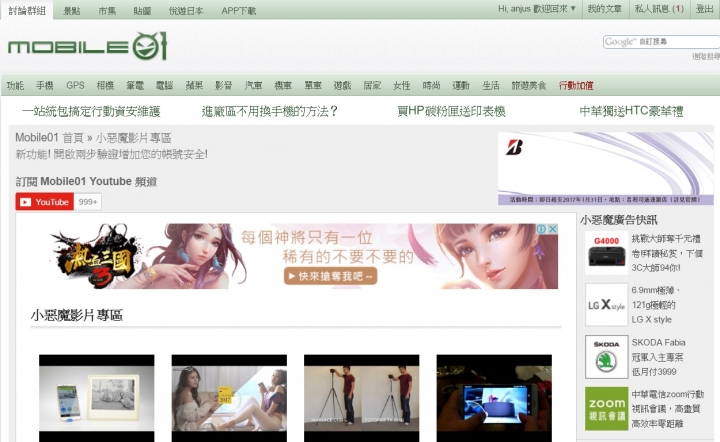Open 影音 category menu
The width and height of the screenshot is (720, 442).
224,85
